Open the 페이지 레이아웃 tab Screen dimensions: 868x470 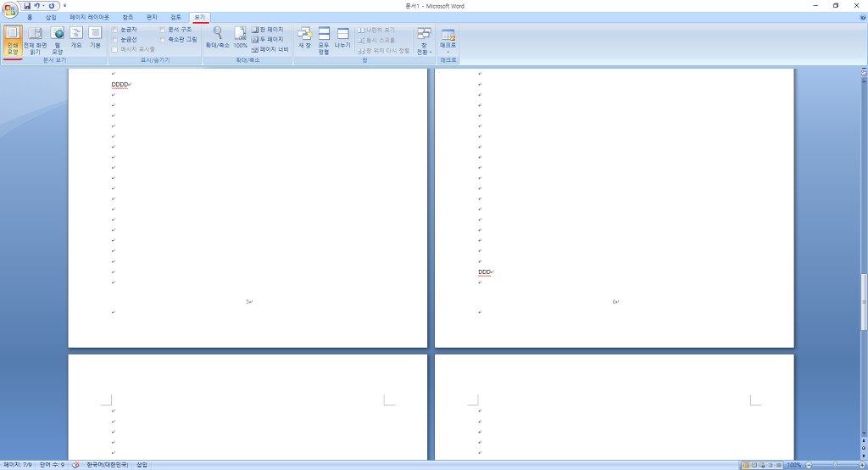pyautogui.click(x=89, y=18)
